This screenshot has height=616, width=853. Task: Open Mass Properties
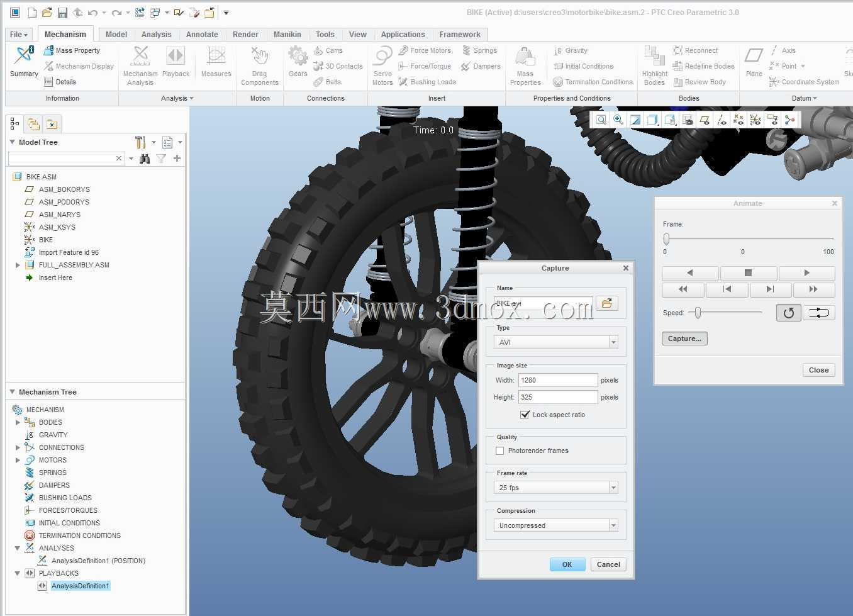(525, 65)
